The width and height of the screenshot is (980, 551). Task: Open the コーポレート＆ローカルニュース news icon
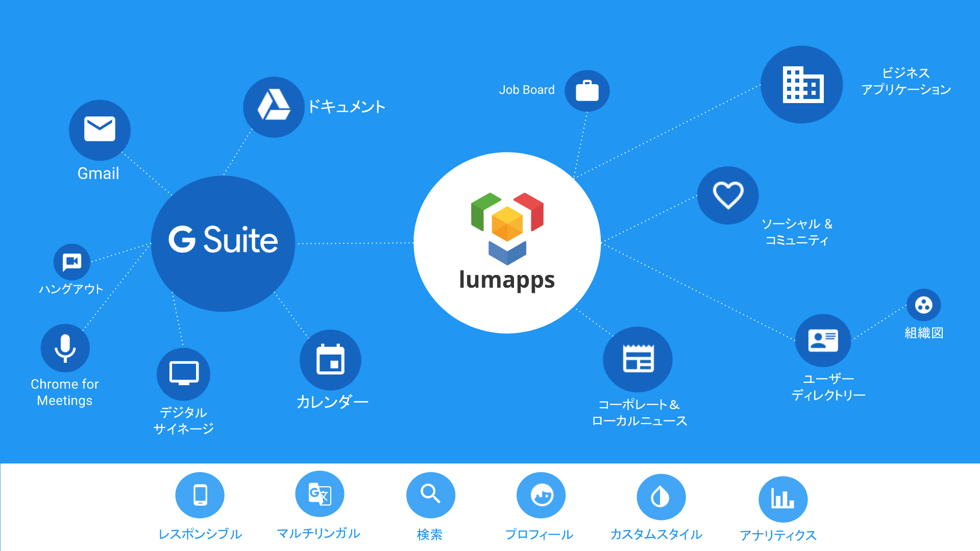[638, 359]
